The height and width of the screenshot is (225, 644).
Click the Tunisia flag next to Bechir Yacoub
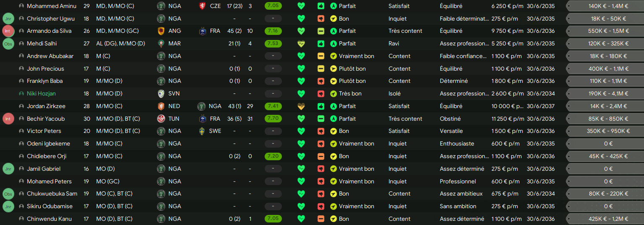[161, 119]
